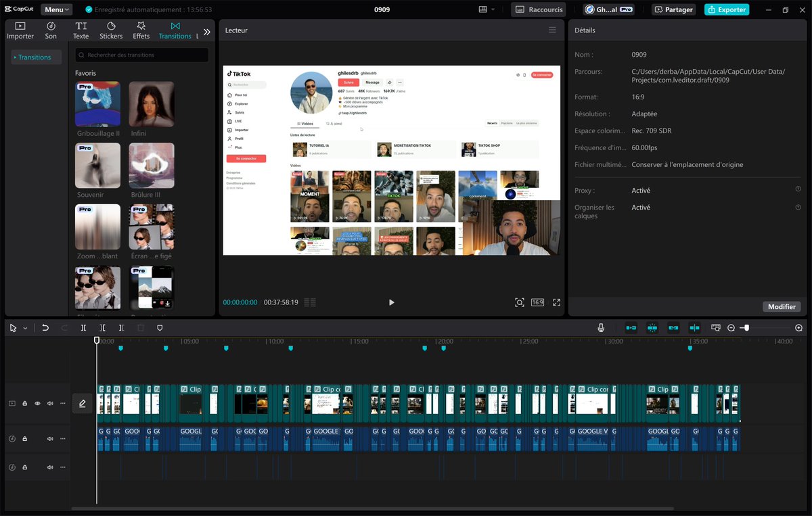Switch to the Texte tab
812x516 pixels.
[x=81, y=30]
